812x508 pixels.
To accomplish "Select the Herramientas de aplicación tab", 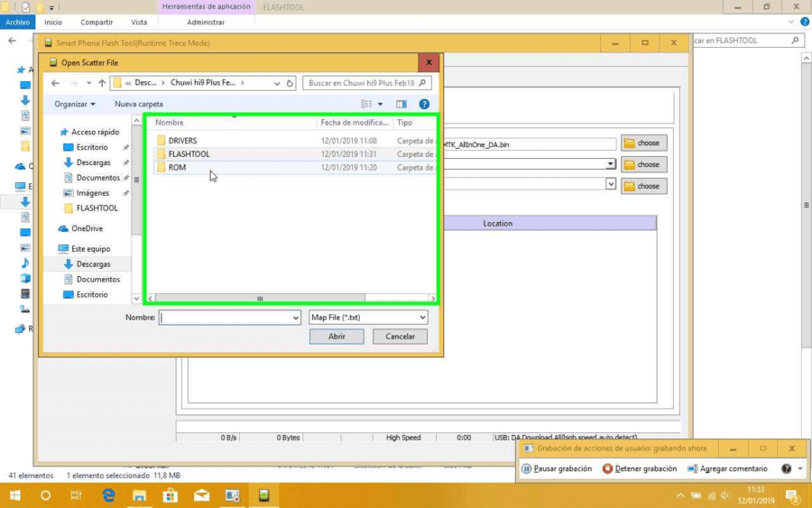I will (206, 6).
